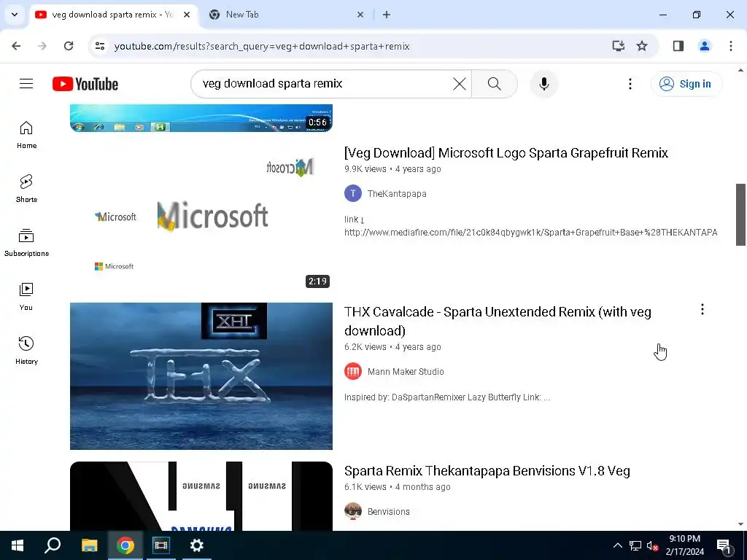Open Mann Maker Studio channel avatar

[353, 371]
